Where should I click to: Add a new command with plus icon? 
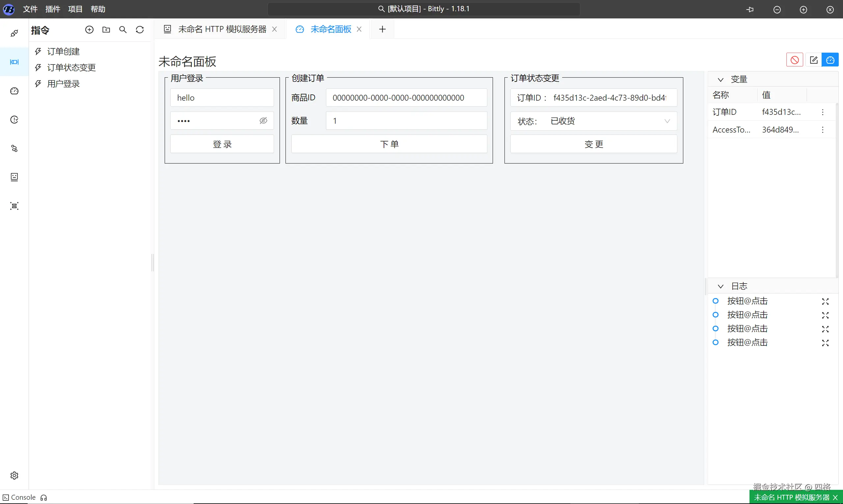pos(89,30)
